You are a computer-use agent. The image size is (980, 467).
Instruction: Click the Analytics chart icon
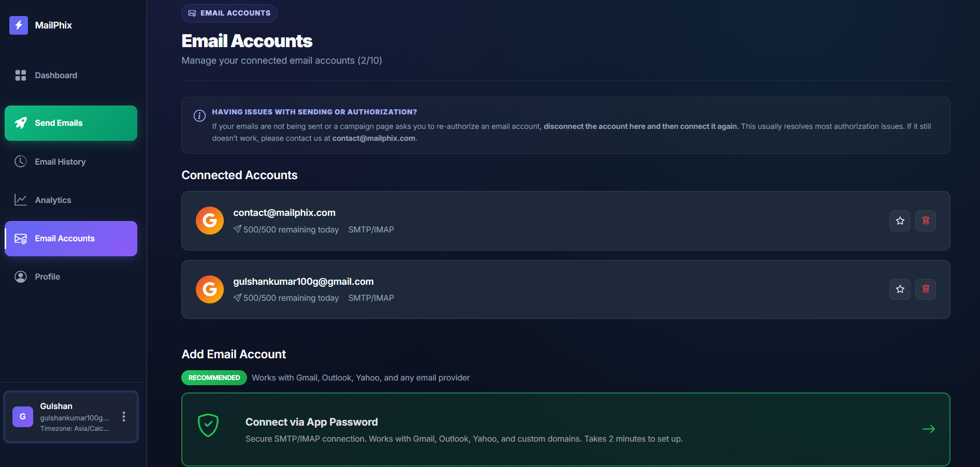21,199
